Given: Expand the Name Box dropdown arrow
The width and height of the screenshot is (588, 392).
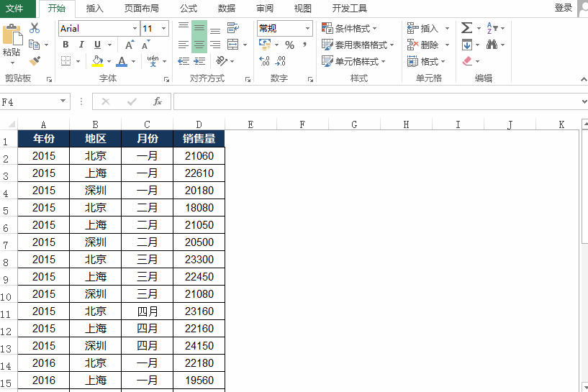Looking at the screenshot, I should coord(63,101).
